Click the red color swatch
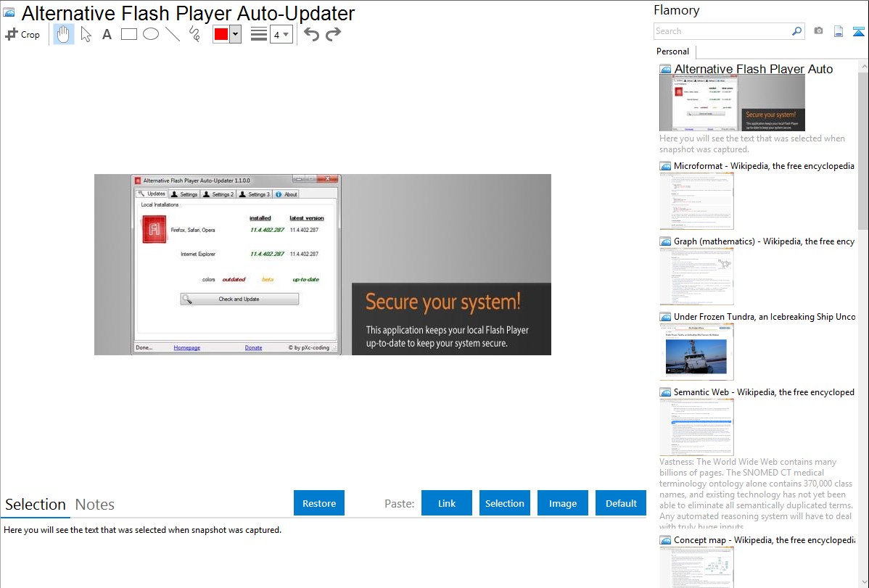Viewport: 869px width, 588px height. click(221, 34)
